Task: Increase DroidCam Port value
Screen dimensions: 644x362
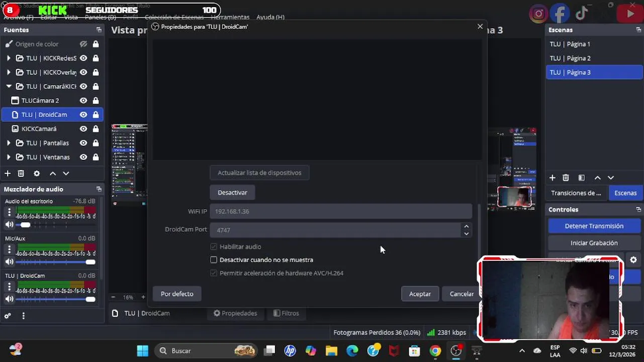Action: [467, 226]
